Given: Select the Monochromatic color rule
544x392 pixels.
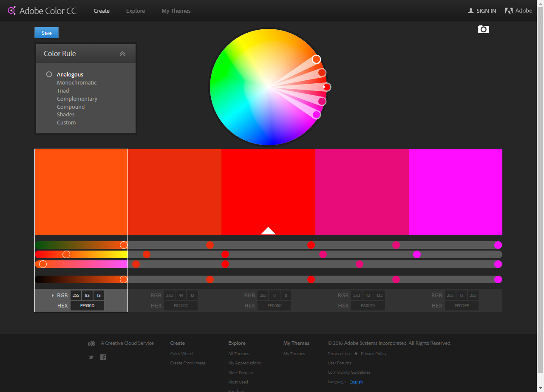Looking at the screenshot, I should 77,82.
